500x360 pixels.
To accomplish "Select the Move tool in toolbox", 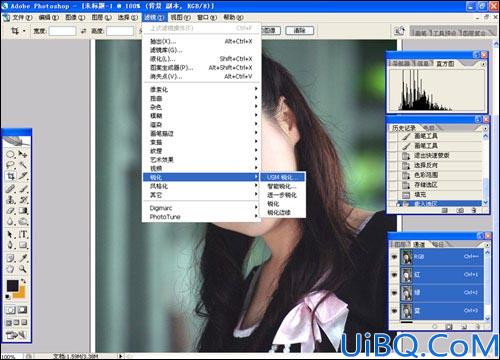I will (23, 154).
